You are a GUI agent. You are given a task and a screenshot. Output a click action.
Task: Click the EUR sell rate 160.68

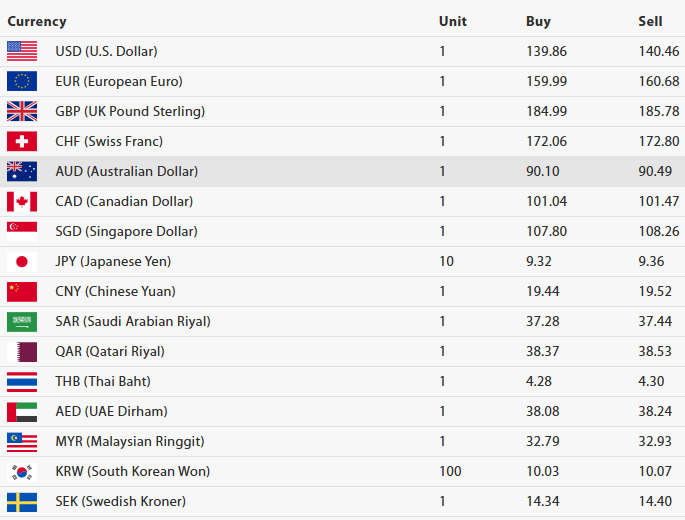point(659,81)
